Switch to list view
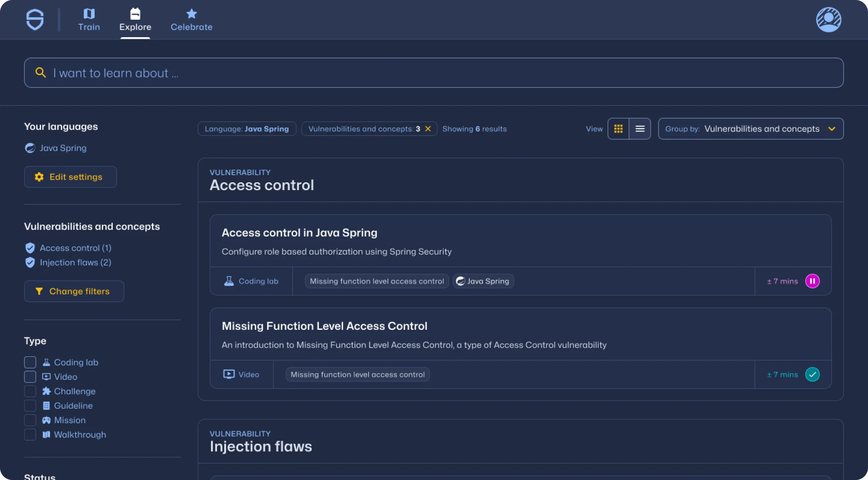This screenshot has height=480, width=868. [640, 129]
